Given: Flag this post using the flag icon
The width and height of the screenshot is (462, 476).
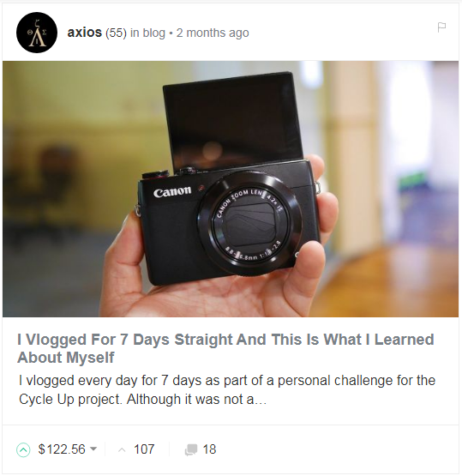Looking at the screenshot, I should pos(441,27).
